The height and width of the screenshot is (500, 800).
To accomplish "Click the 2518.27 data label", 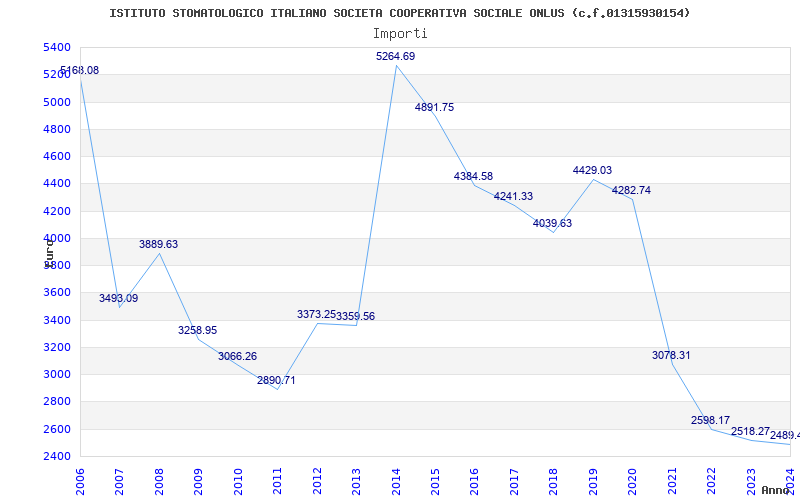I will [750, 432].
